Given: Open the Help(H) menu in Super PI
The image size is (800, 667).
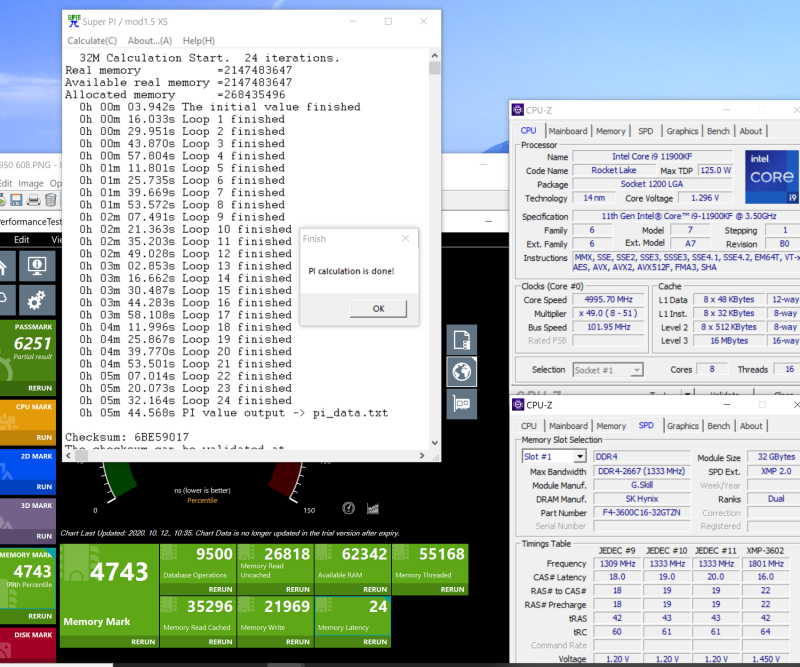Looking at the screenshot, I should click(x=198, y=41).
